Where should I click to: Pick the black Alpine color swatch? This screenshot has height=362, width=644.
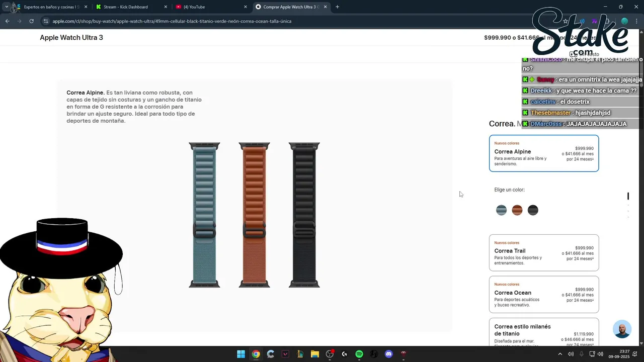(x=533, y=210)
